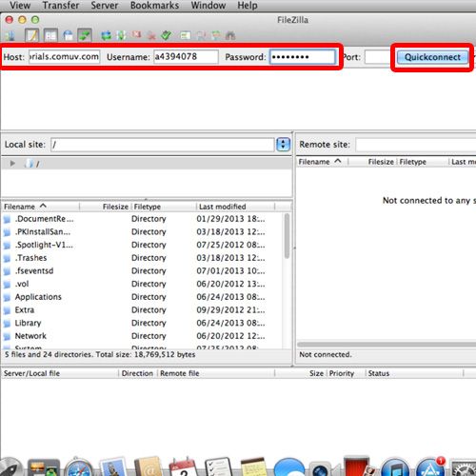Image resolution: width=476 pixels, height=476 pixels.
Task: Open Safari from the Dock
Action: [79, 467]
